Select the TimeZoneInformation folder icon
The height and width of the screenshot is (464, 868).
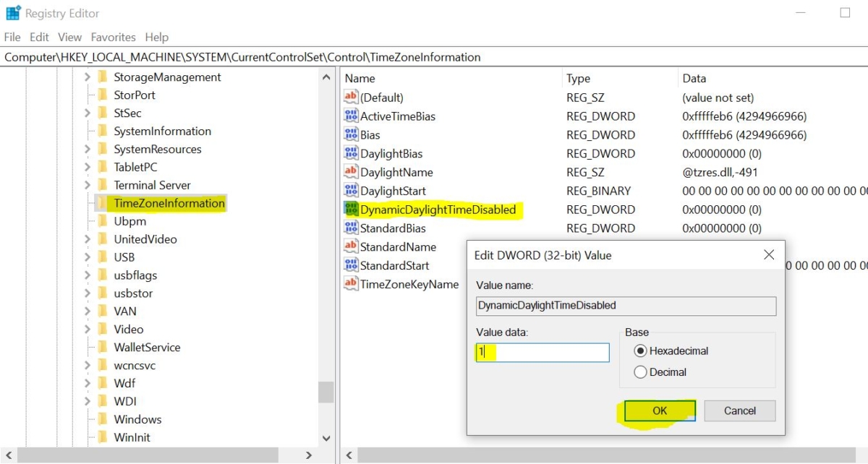(x=102, y=204)
